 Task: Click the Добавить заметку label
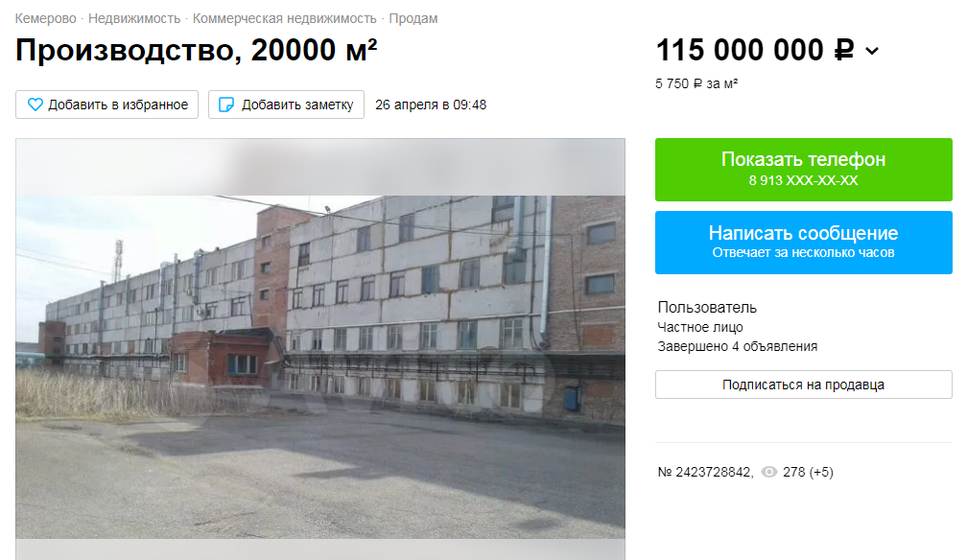point(297,105)
